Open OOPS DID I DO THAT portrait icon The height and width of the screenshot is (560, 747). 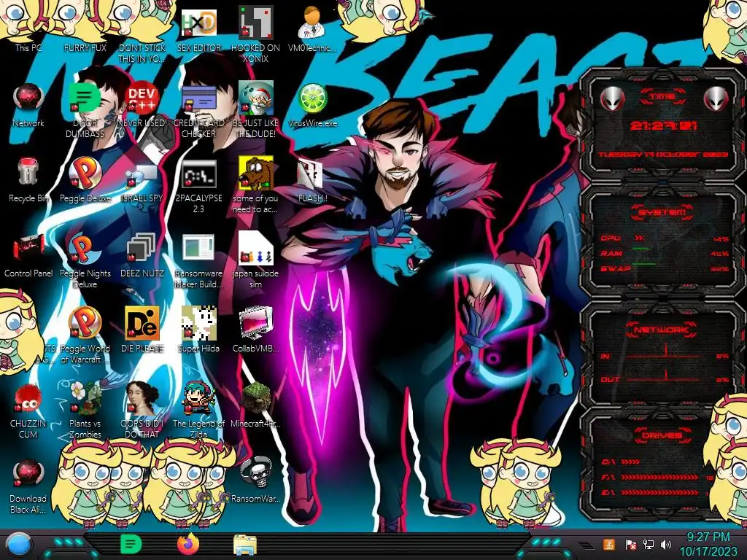coord(142,398)
